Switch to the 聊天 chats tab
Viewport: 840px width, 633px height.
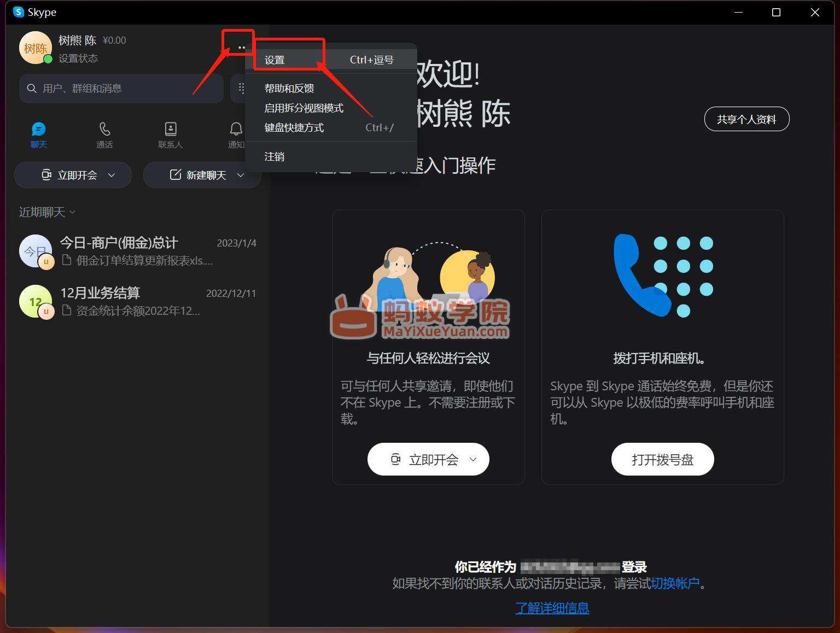(x=39, y=135)
